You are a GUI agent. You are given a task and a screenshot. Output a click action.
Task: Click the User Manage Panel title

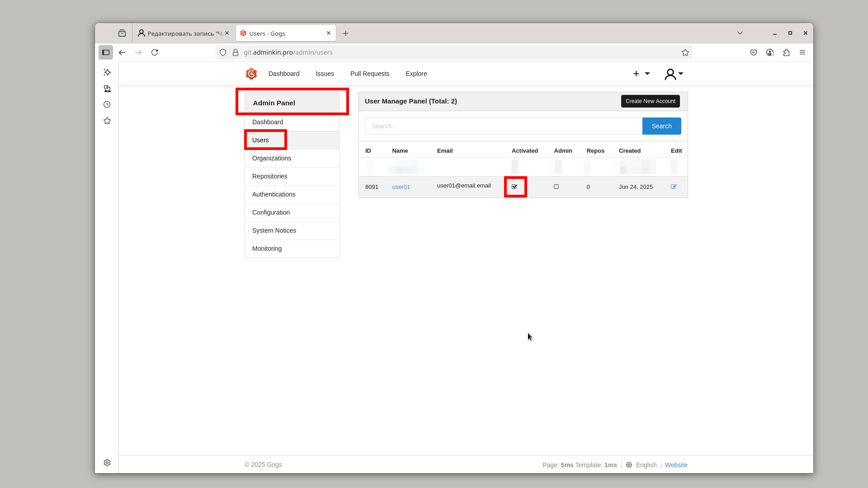point(411,101)
